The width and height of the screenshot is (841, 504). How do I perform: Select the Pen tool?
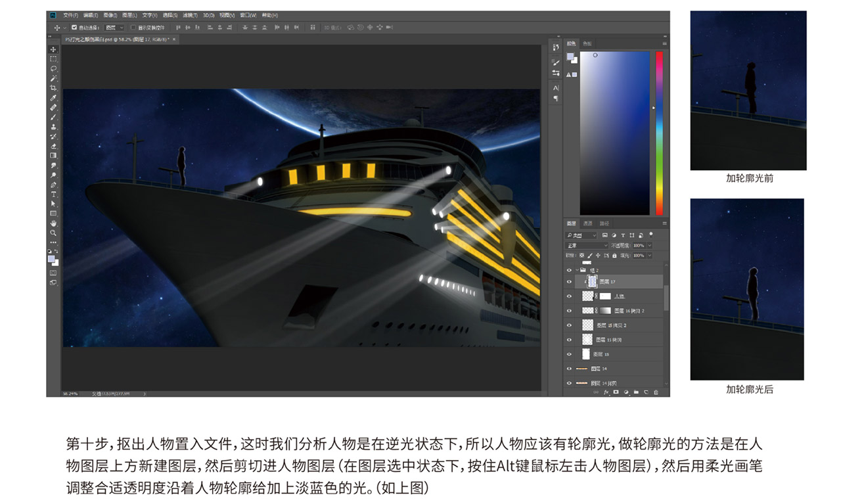pos(53,184)
